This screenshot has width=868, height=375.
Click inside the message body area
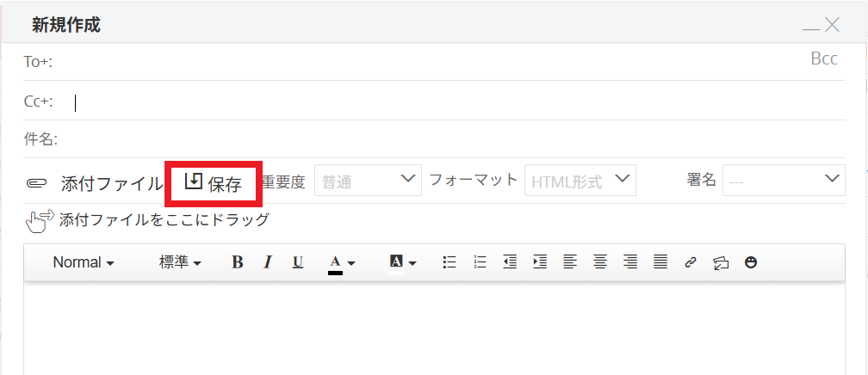[434, 329]
